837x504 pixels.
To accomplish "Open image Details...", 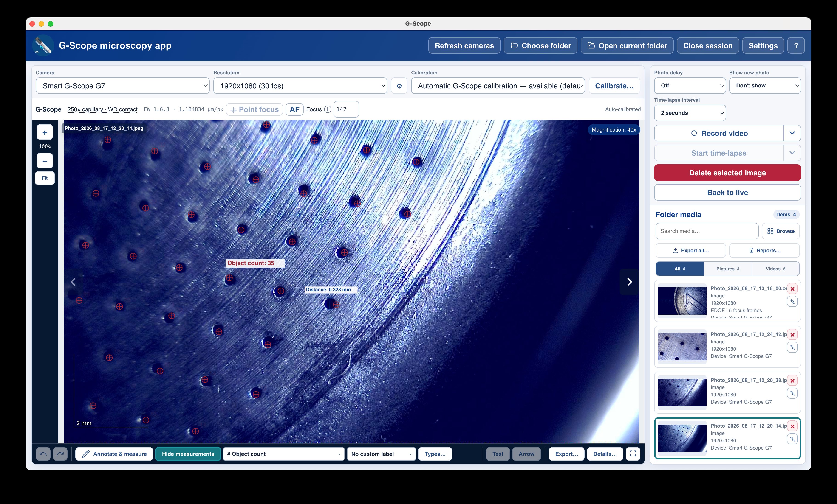I will coord(605,454).
